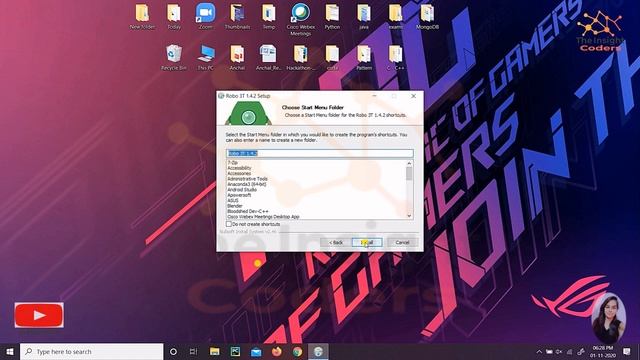640x360 pixels.
Task: Select Accessibility in the folder list
Action: pyautogui.click(x=239, y=168)
